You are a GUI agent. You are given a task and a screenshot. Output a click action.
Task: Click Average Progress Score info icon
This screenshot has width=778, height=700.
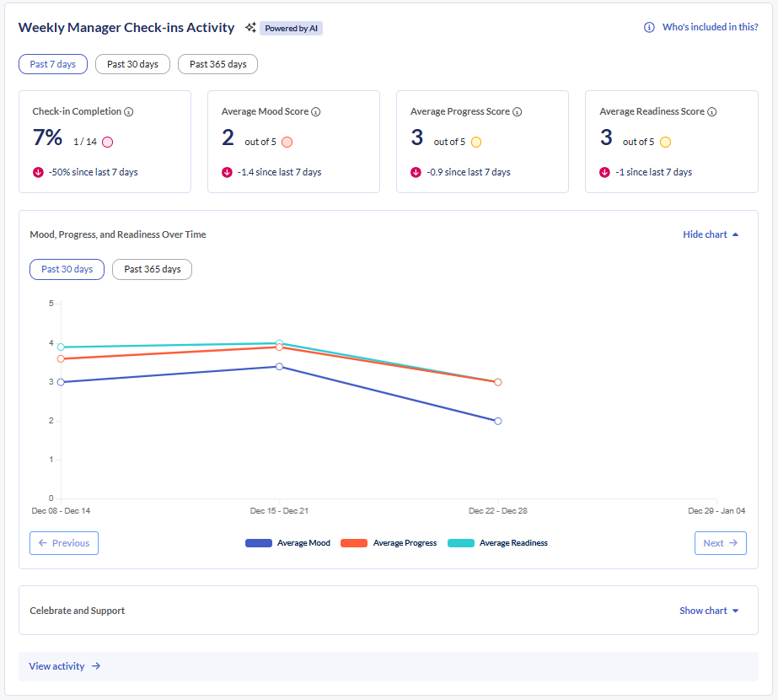point(518,111)
